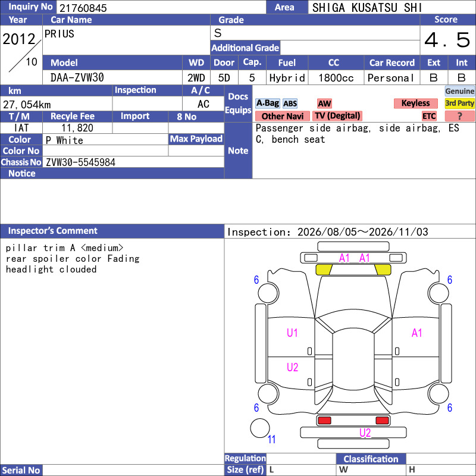Click the Serial No label
This screenshot has width=476, height=476.
pyautogui.click(x=21, y=470)
